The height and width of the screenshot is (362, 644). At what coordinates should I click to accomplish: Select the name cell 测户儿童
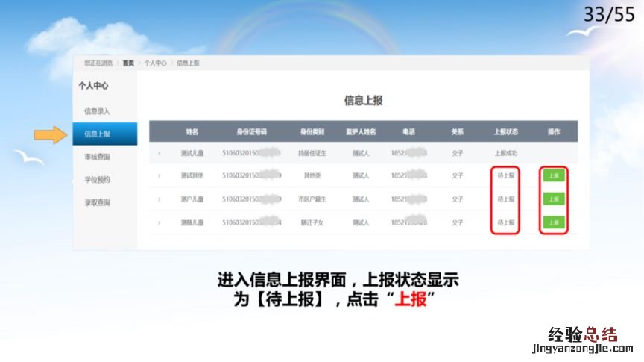pos(192,199)
